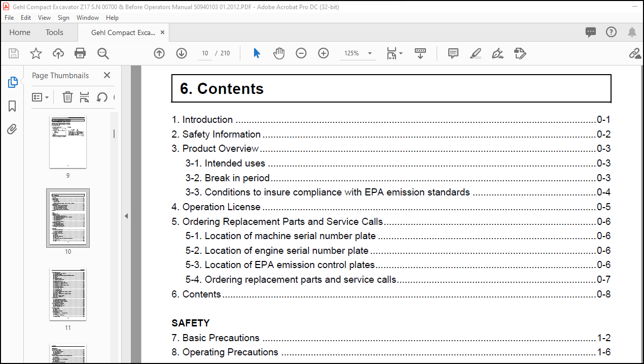Screen dimensions: 644x364
Task: Close the Page Thumbnails panel
Action: point(107,75)
